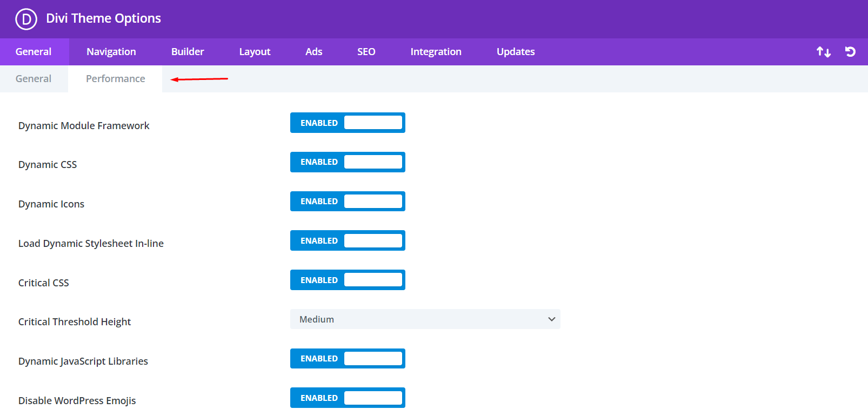Select the Performance sub-tab
Screen dimensions: 868x409
[115, 79]
